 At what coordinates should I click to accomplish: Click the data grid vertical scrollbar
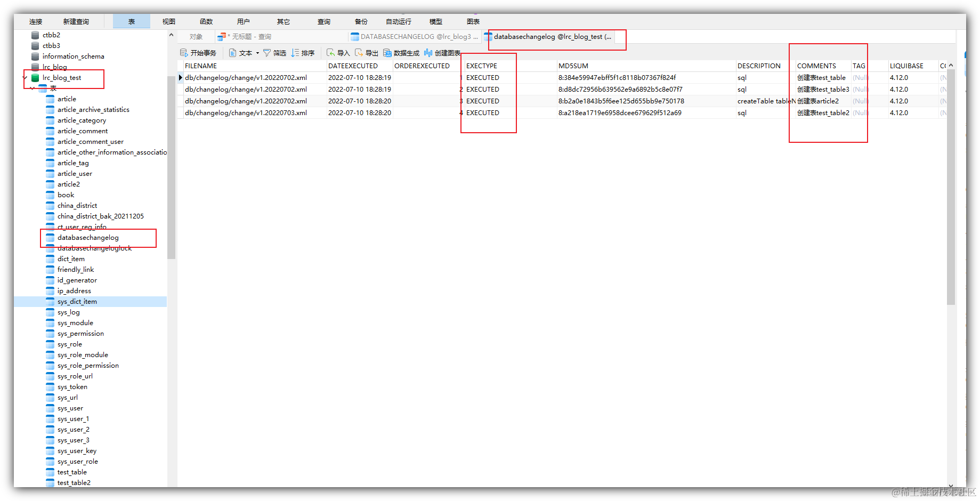(x=951, y=187)
